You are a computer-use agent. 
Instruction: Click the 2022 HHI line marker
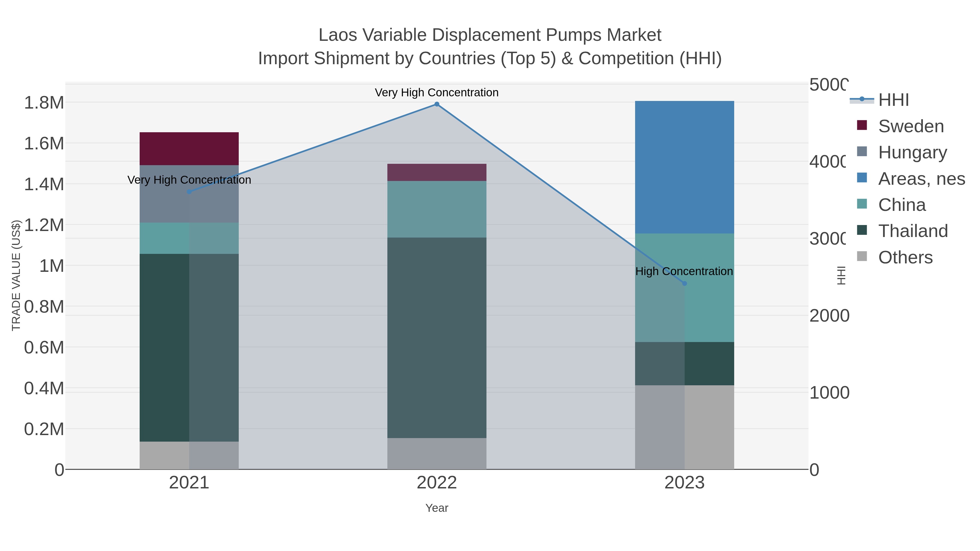437,104
